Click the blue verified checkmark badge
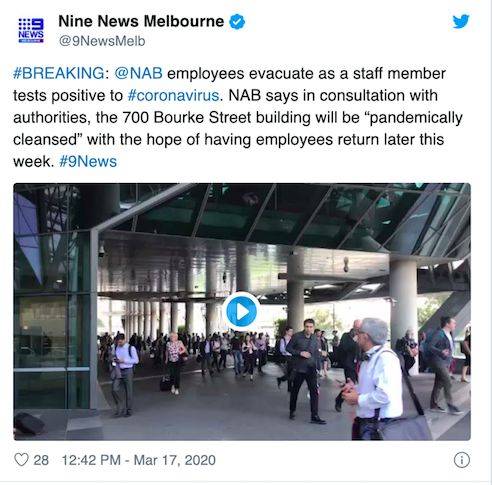The height and width of the screenshot is (485, 492). pyautogui.click(x=237, y=22)
